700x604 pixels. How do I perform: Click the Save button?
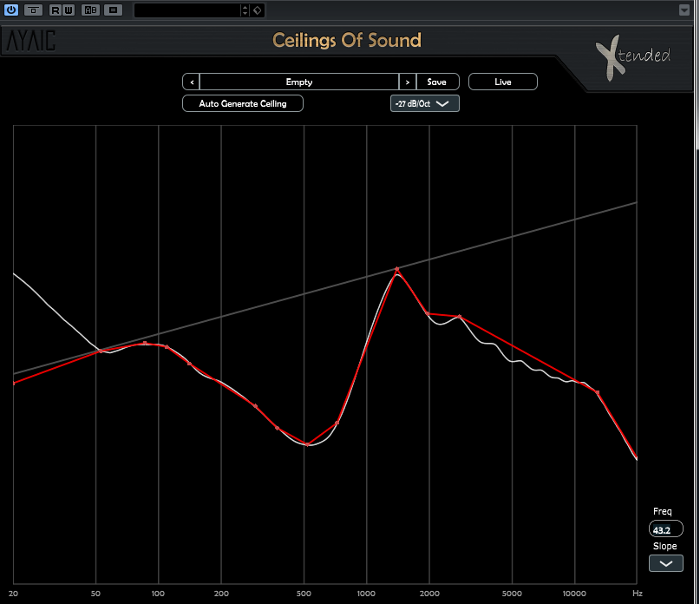[x=437, y=82]
